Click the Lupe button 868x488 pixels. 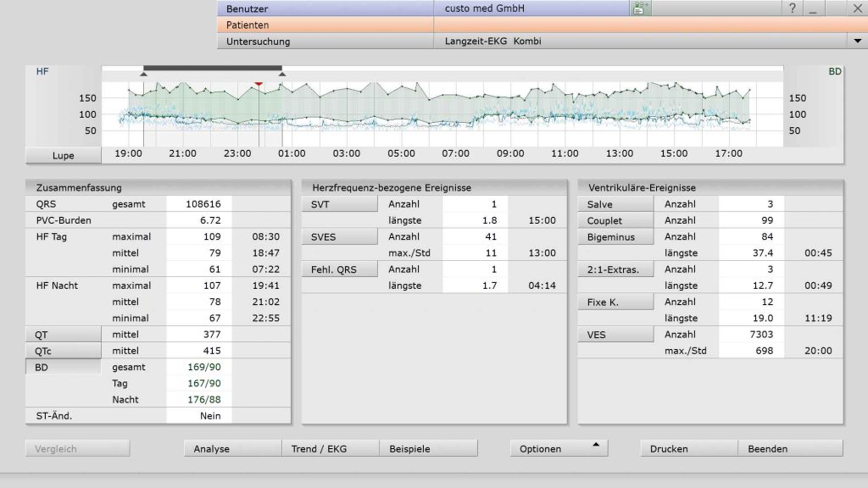pyautogui.click(x=63, y=156)
